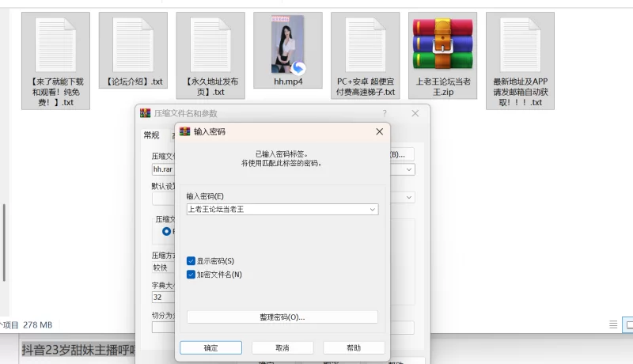
Task: Toggle 显示密码(S) checkbox
Action: click(x=191, y=261)
